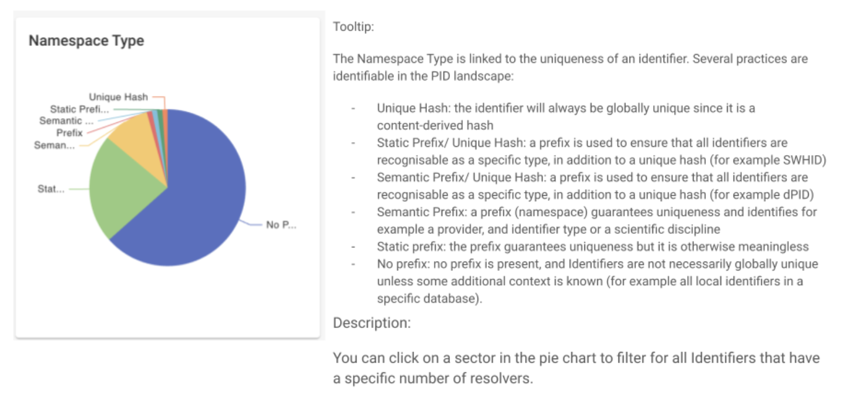Click the Namespace Type card title
Viewport: 868px width, 402px height.
(x=86, y=41)
